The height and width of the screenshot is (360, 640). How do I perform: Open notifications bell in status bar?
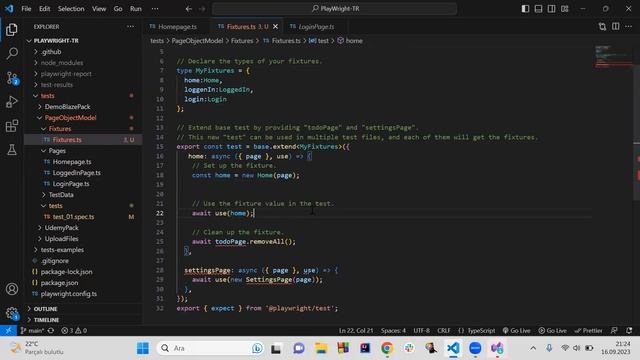click(x=629, y=331)
